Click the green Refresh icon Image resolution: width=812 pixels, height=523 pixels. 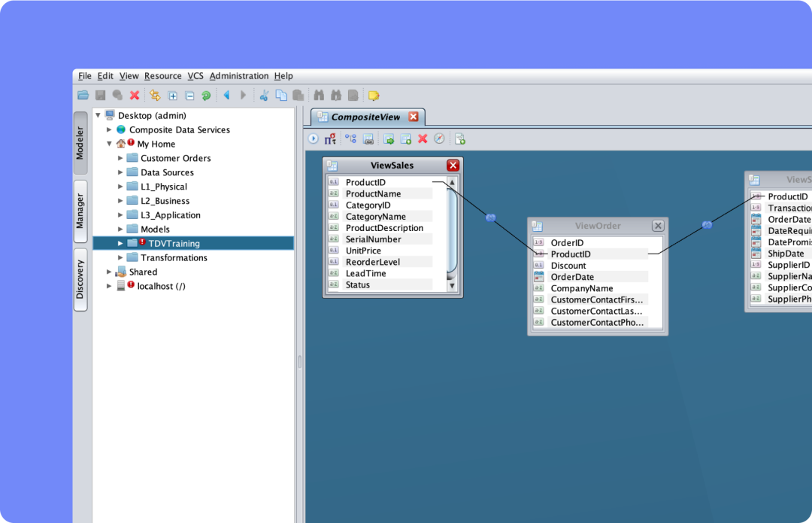206,96
